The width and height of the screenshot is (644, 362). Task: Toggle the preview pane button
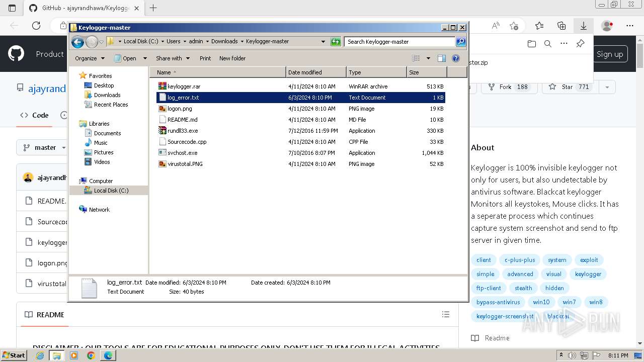pyautogui.click(x=441, y=58)
